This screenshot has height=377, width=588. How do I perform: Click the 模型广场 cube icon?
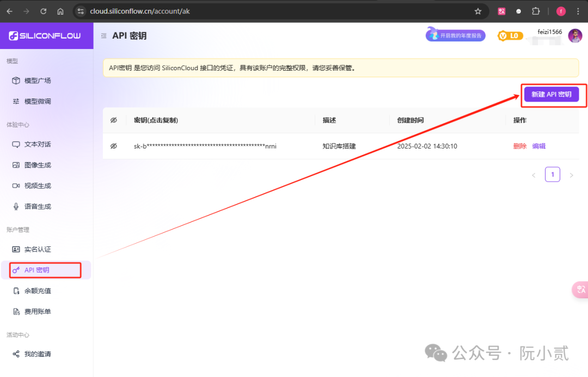[x=16, y=81]
